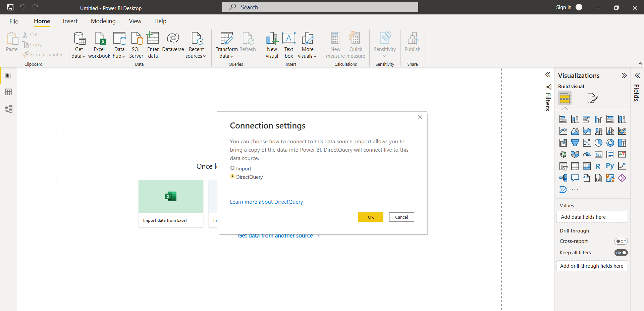Screen dimensions: 644x311
Task: Select the Map globe visual
Action: [563, 155]
